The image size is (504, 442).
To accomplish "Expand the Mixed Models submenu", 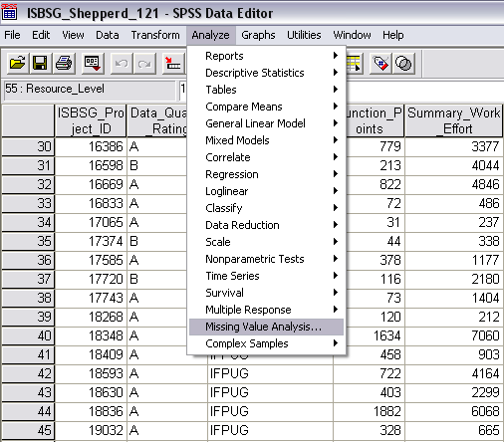I will [266, 140].
